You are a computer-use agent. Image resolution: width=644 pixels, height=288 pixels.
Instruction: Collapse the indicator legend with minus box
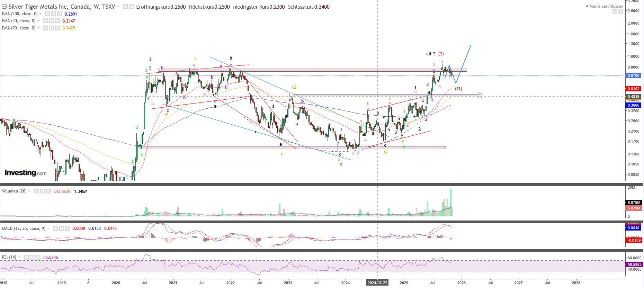pyautogui.click(x=4, y=7)
